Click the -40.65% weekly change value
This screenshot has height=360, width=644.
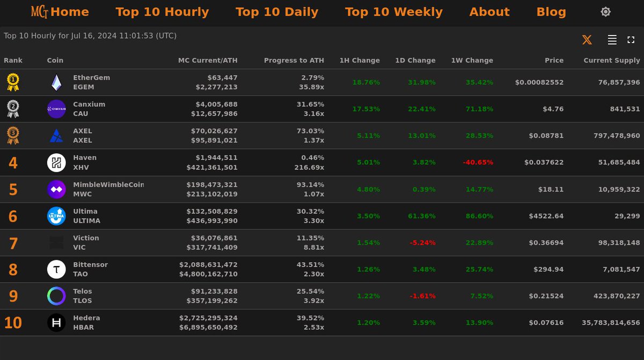[477, 162]
